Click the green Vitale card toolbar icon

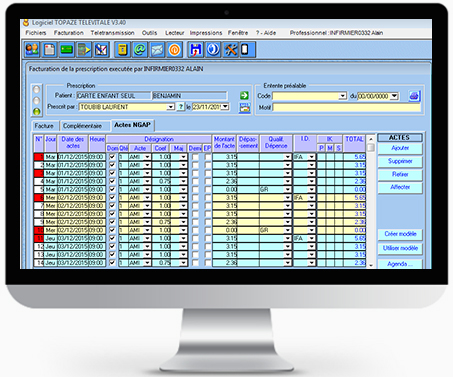(x=67, y=50)
